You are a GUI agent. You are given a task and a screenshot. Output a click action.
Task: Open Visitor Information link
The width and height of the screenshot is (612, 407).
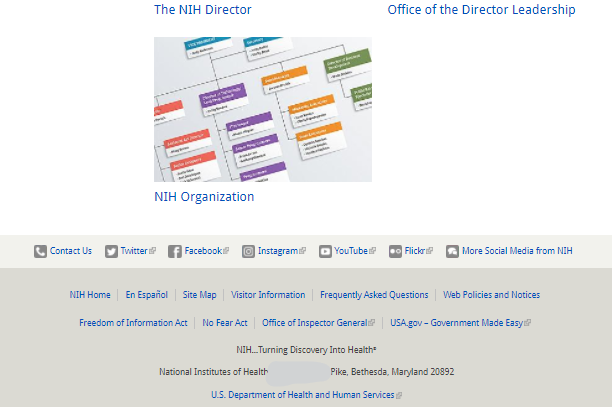pos(268,295)
